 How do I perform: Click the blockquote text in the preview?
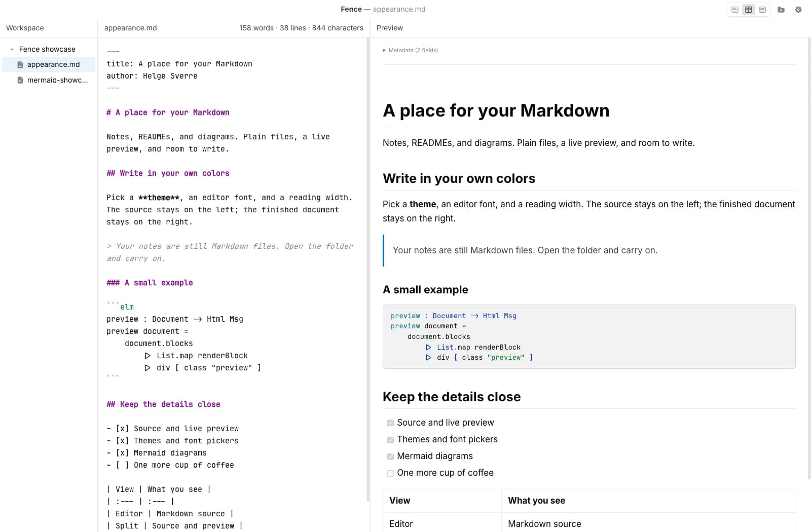click(x=525, y=250)
